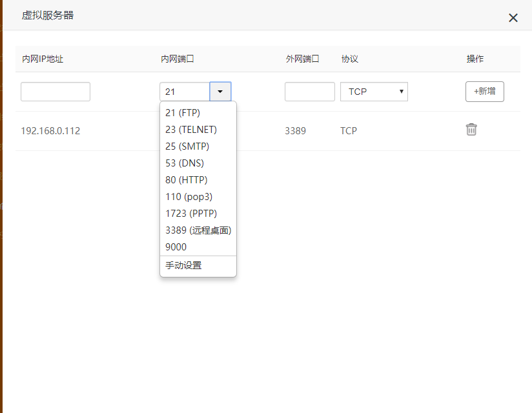Click the 192.168.0.112 IP address cell
This screenshot has height=413, width=532.
click(x=50, y=131)
